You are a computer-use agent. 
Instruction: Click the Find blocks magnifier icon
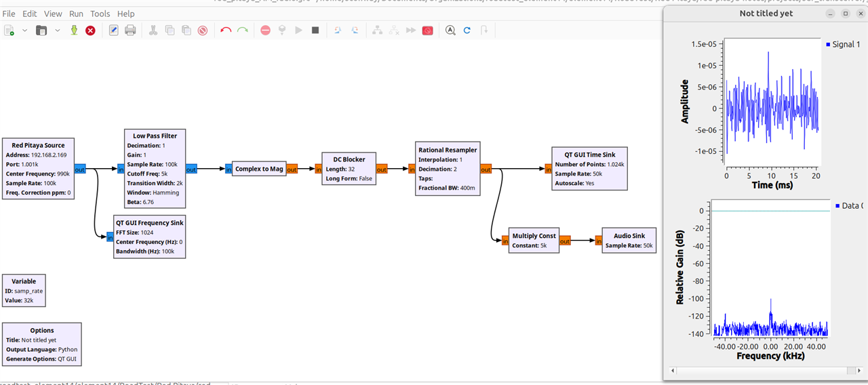[450, 31]
